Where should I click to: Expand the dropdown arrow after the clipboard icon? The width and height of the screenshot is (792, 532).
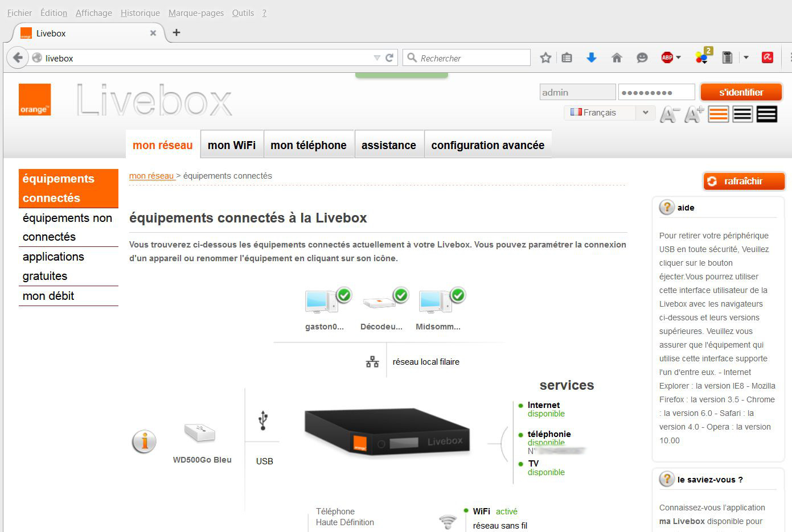pyautogui.click(x=746, y=57)
